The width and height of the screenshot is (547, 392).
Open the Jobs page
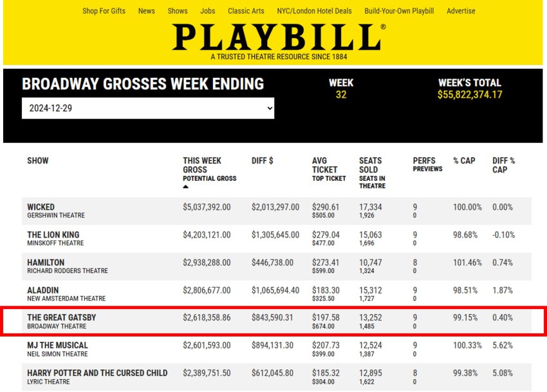(x=208, y=11)
